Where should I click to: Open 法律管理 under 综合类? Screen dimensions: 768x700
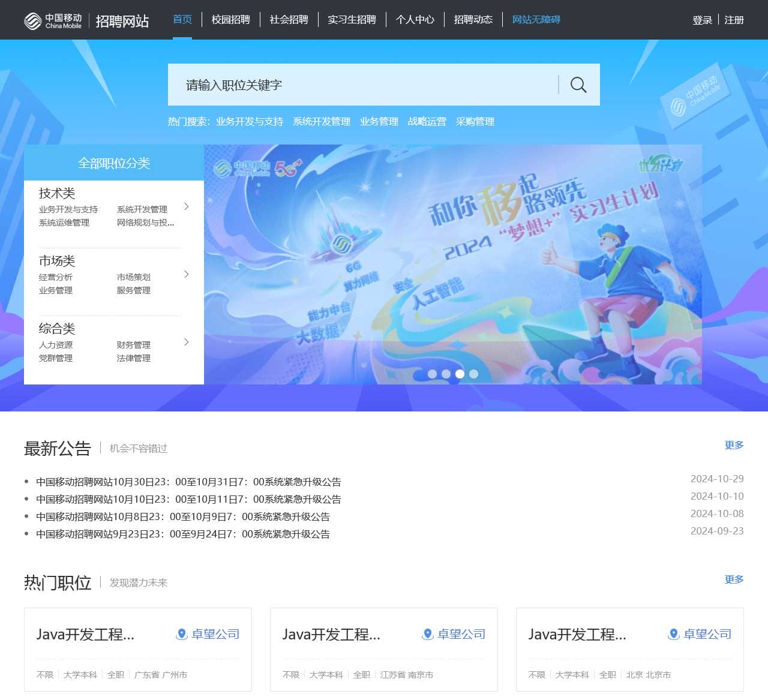point(134,358)
